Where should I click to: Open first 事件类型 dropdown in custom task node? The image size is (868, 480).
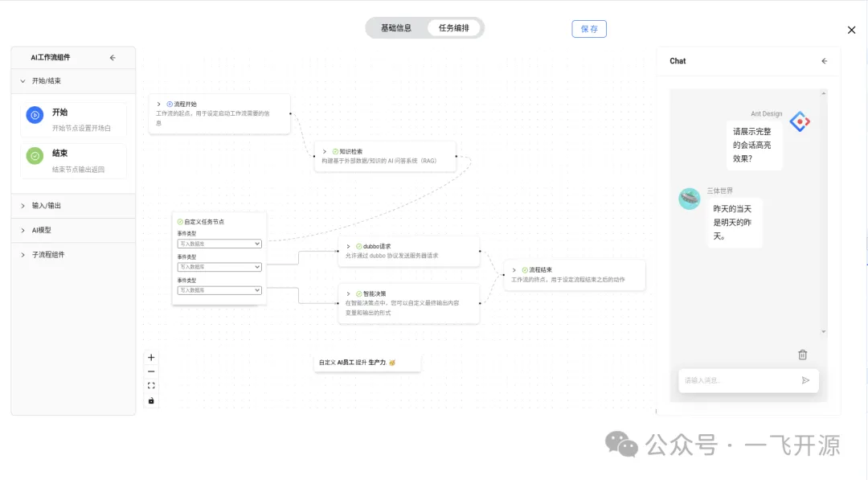(x=219, y=244)
